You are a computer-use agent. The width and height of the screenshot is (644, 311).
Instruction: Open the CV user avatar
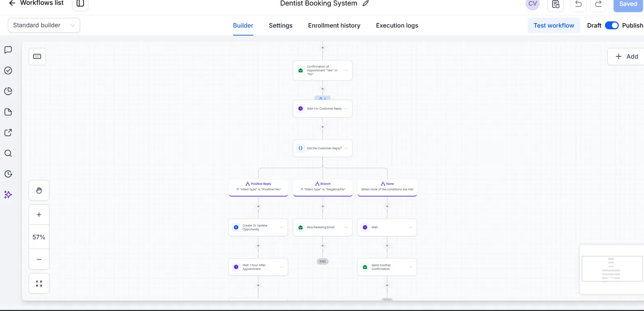tap(532, 4)
